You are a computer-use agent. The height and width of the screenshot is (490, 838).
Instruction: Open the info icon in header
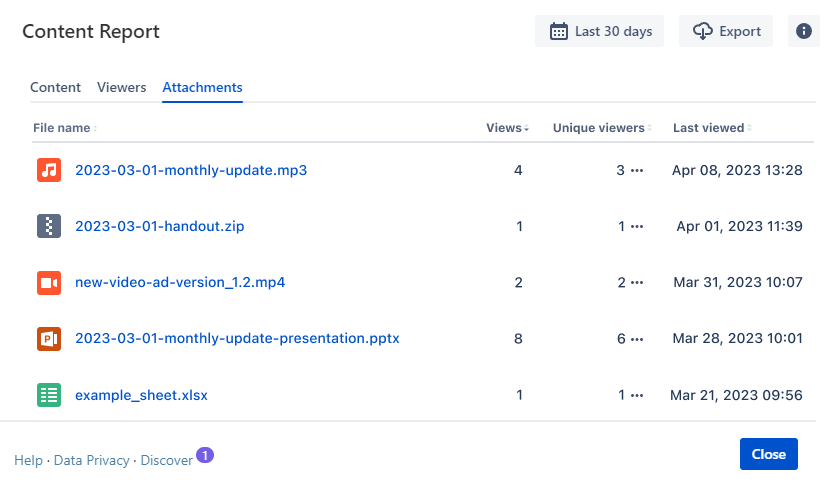pos(803,31)
